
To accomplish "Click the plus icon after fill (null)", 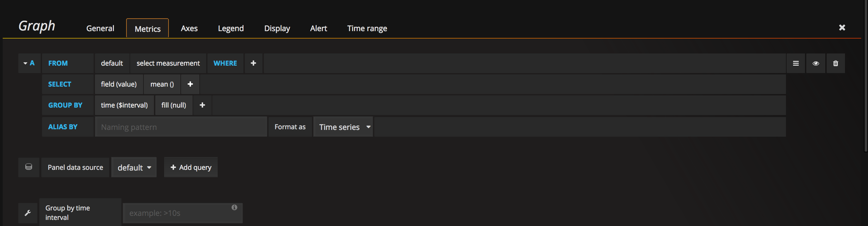I will tap(202, 105).
